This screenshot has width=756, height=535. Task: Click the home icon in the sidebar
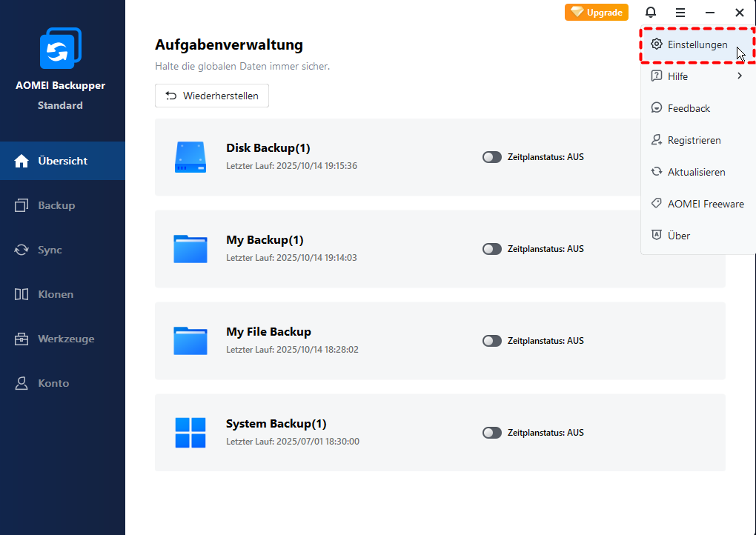pos(21,161)
